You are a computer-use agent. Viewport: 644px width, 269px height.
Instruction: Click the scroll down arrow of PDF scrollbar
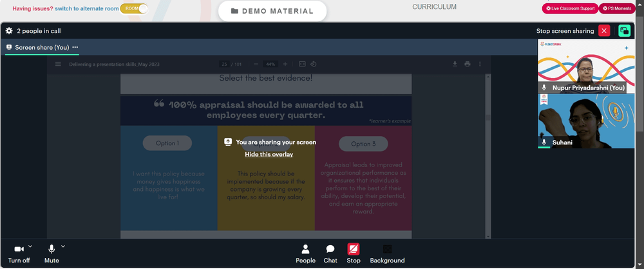488,236
